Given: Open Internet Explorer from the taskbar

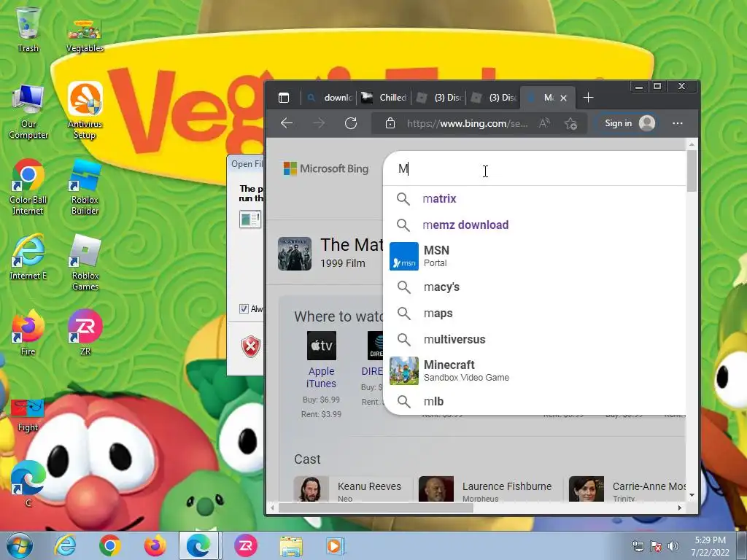Looking at the screenshot, I should coord(65,545).
